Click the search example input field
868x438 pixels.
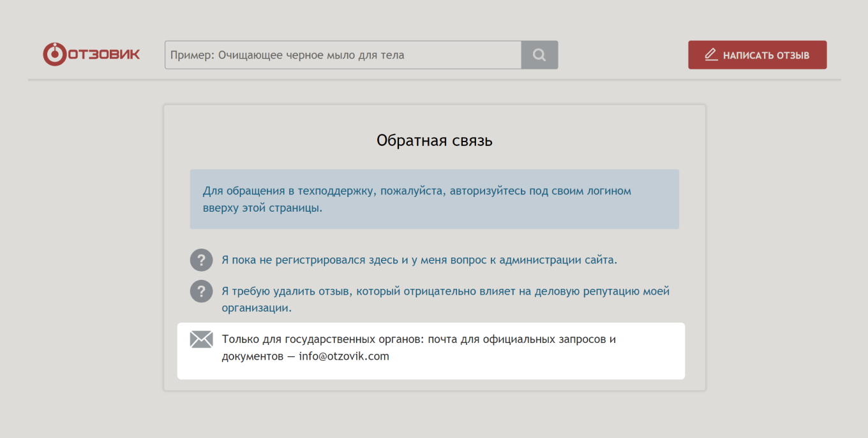(343, 54)
